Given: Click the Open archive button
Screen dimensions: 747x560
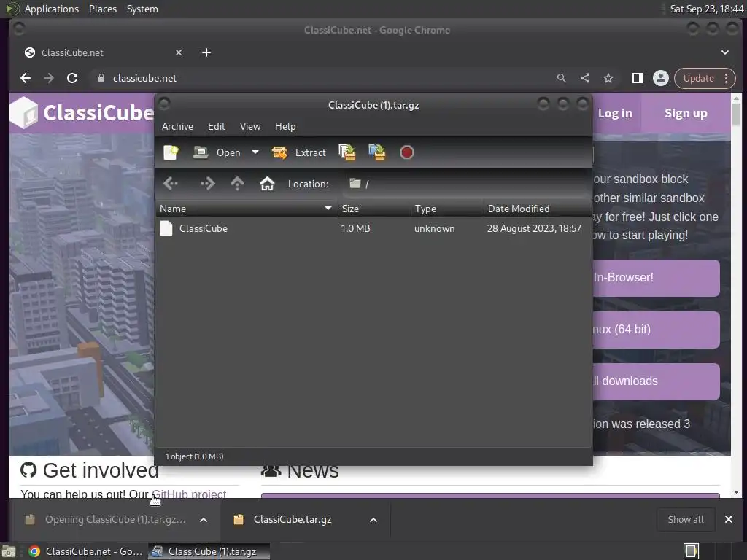Looking at the screenshot, I should [x=217, y=152].
